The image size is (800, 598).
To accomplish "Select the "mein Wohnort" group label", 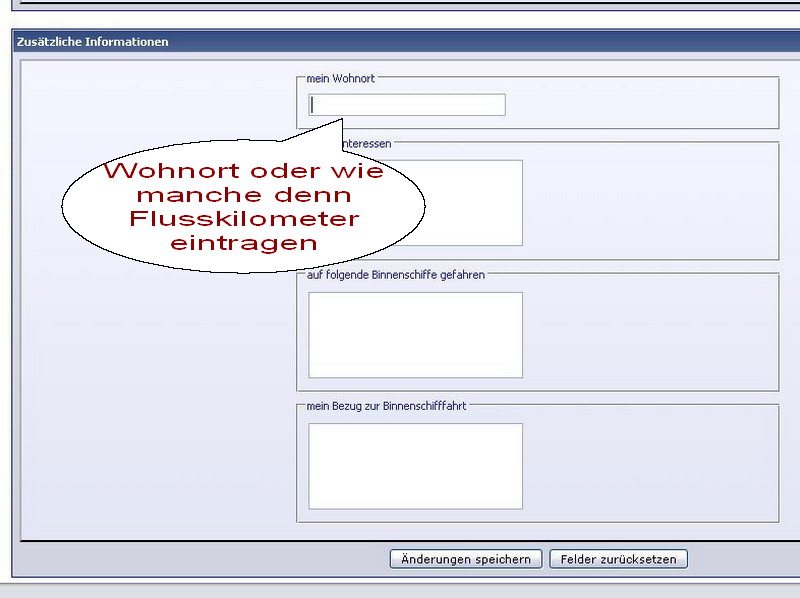I will click(x=340, y=79).
